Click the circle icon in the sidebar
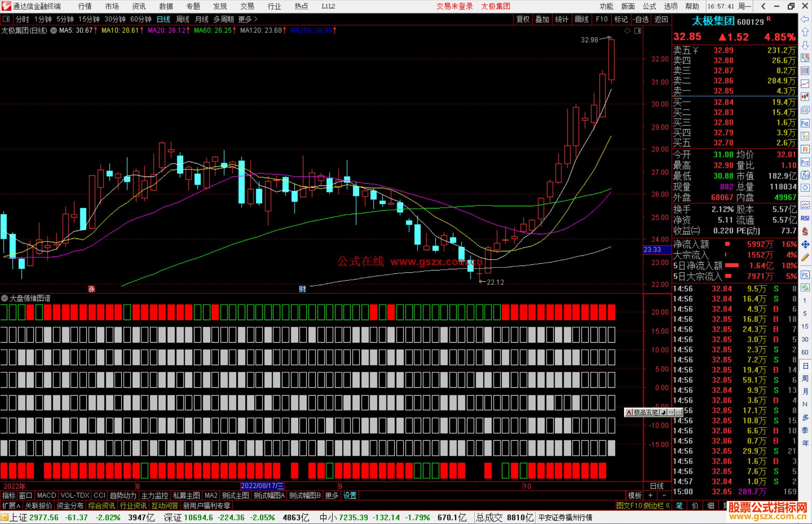The image size is (812, 524). (805, 188)
